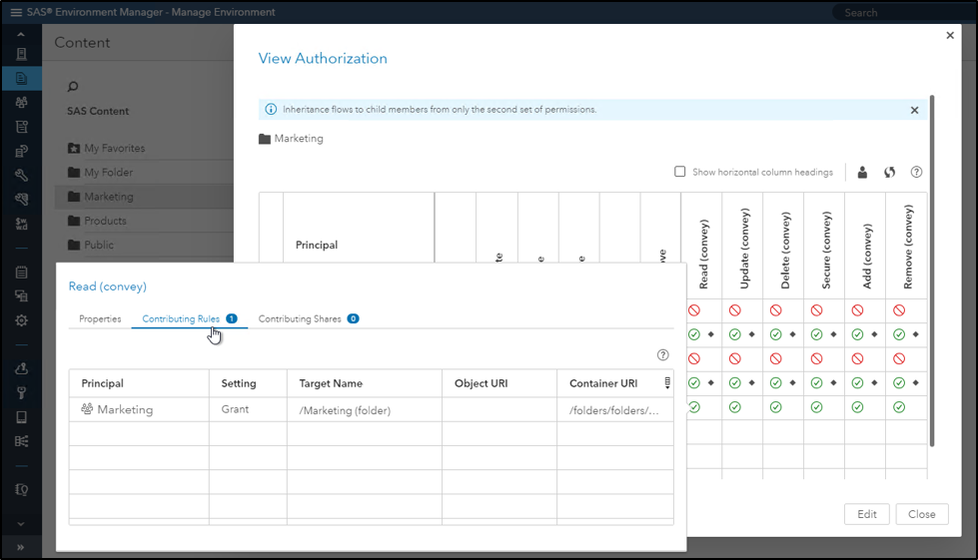This screenshot has height=560, width=978.
Task: Click the Content page icon in sidebar
Action: (21, 78)
